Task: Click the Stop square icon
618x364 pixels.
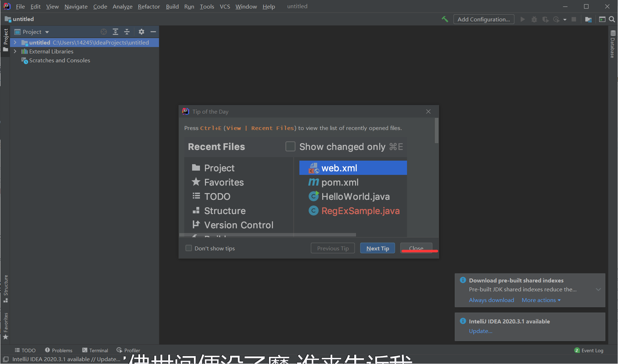Action: point(574,19)
